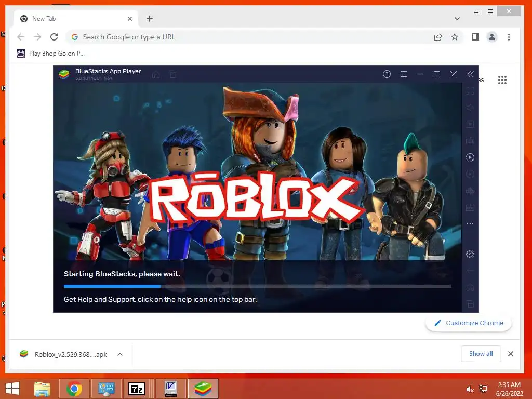532x399 pixels.
Task: Expand Chrome tab search dropdown
Action: 457,19
